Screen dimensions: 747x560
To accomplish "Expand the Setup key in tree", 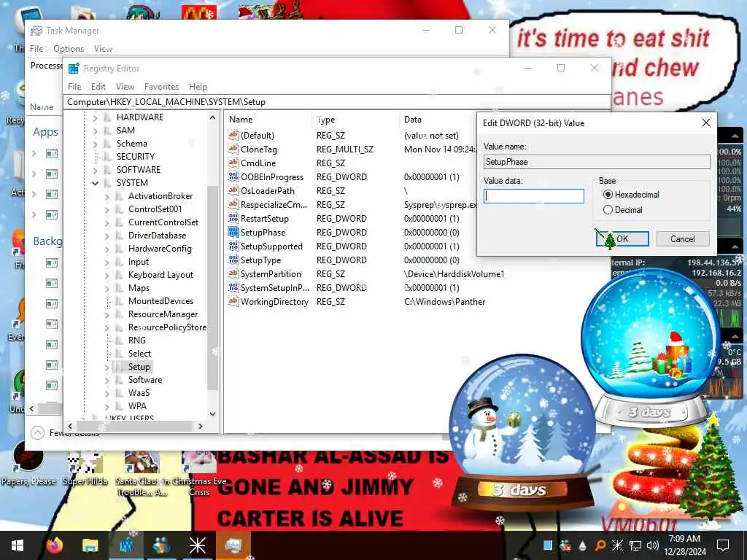I will click(107, 367).
